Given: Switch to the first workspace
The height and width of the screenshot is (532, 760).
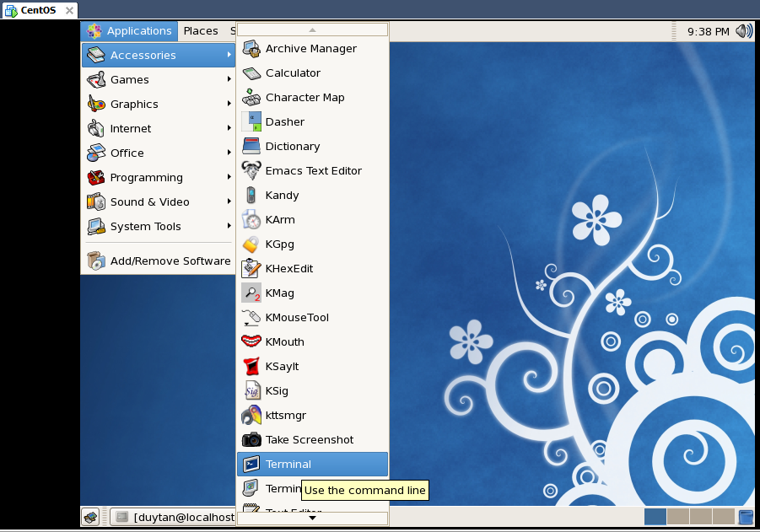Looking at the screenshot, I should [655, 517].
